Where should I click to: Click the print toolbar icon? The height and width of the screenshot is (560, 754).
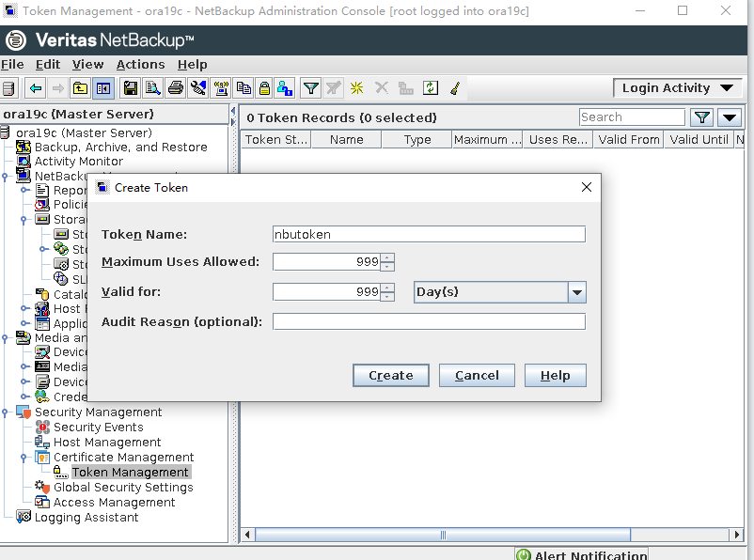pos(174,87)
